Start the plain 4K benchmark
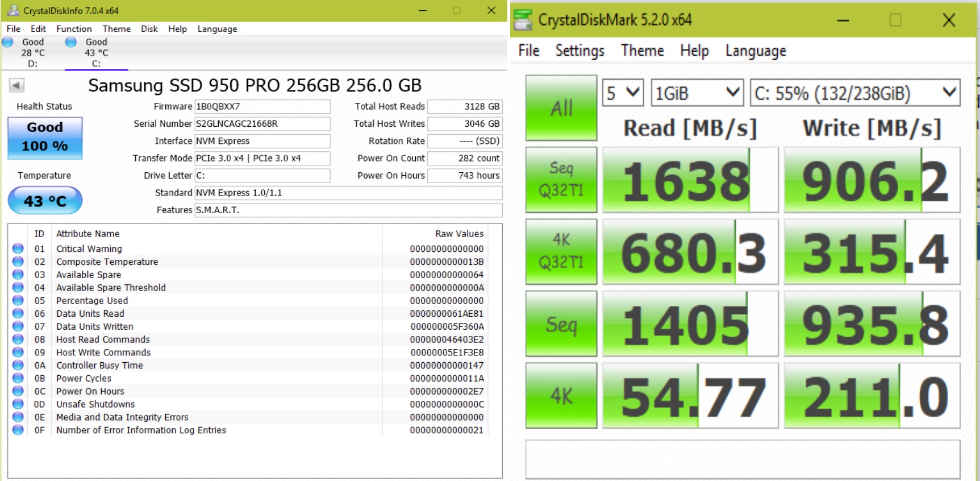The height and width of the screenshot is (481, 980). [561, 396]
